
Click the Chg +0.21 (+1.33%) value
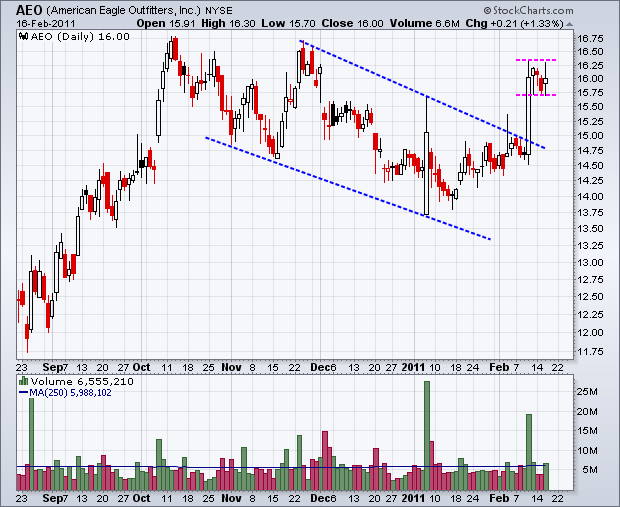pos(514,23)
